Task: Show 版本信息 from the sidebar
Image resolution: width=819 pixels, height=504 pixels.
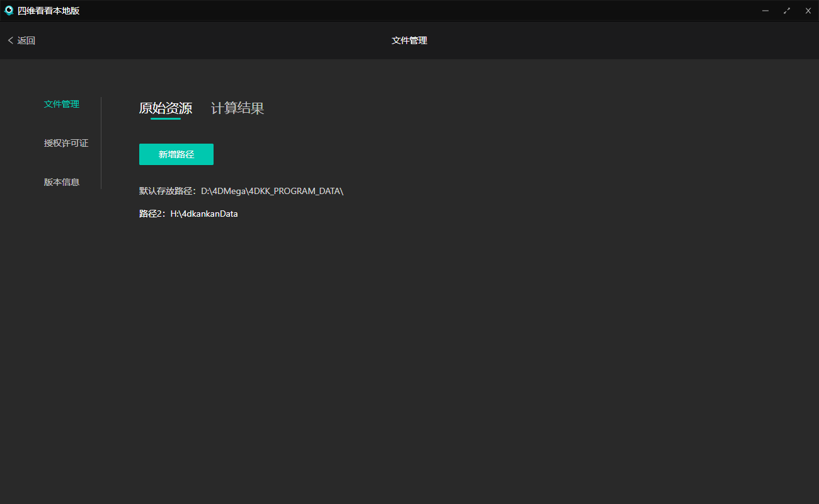Action: pos(62,182)
